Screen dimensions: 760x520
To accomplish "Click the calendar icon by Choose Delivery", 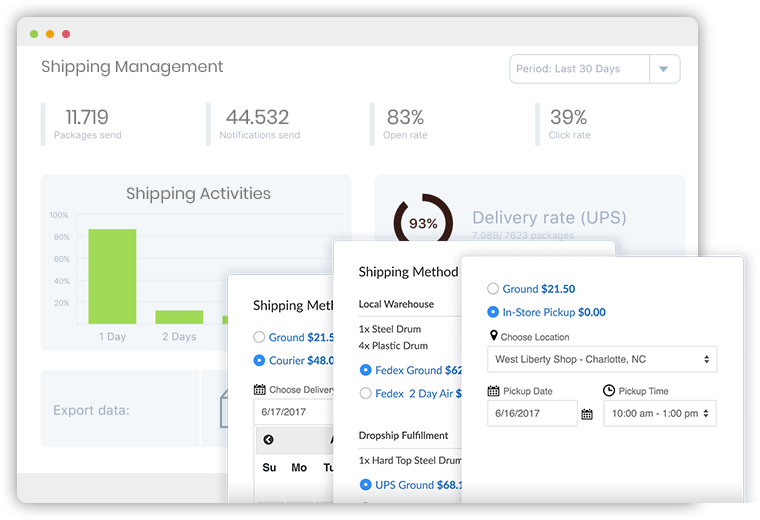I will click(x=259, y=389).
